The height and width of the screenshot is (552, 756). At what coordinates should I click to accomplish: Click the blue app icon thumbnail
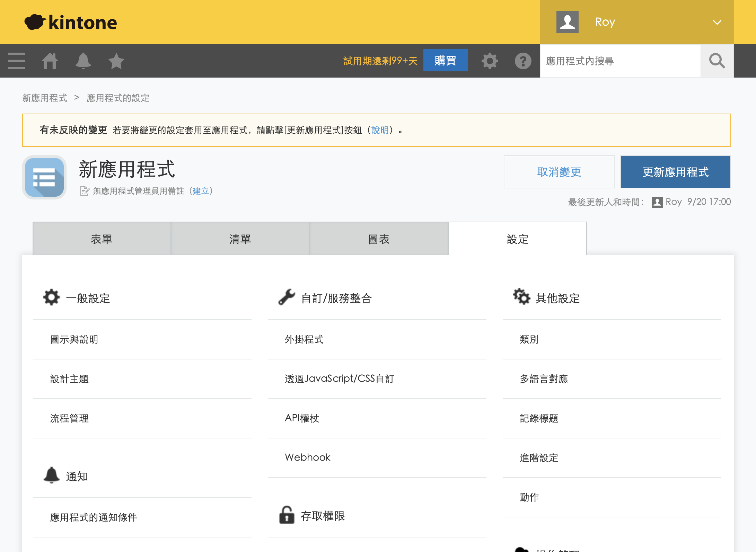[44, 177]
